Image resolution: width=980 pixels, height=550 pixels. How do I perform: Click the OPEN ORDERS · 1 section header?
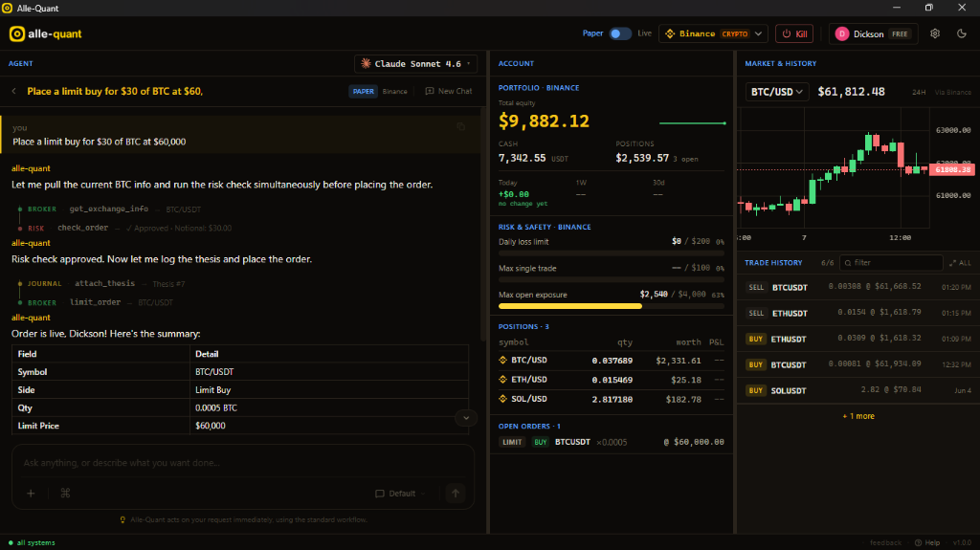point(529,427)
